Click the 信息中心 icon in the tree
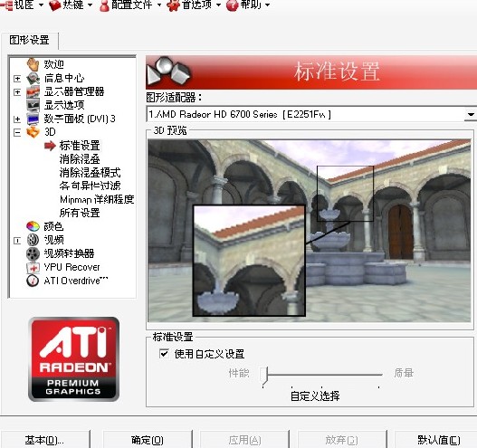 click(x=33, y=79)
